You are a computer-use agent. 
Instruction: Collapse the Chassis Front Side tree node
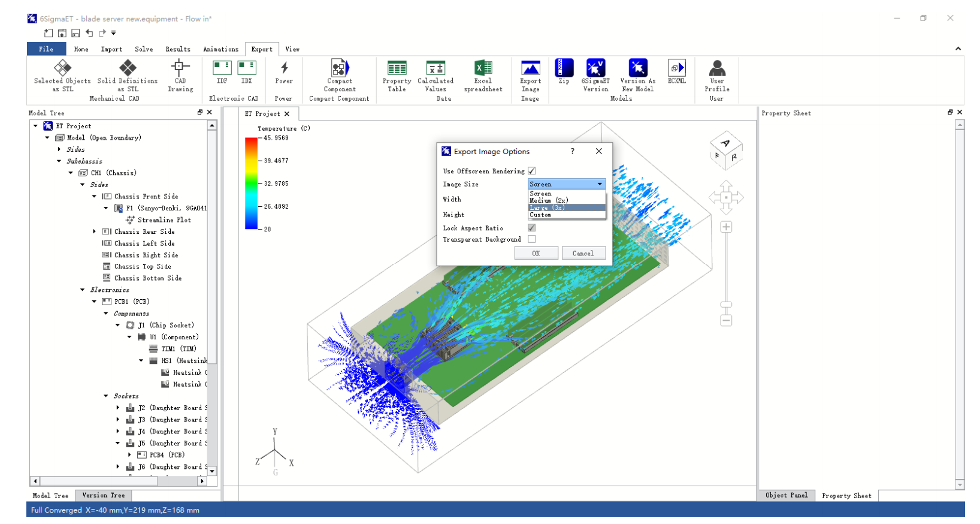(x=94, y=196)
